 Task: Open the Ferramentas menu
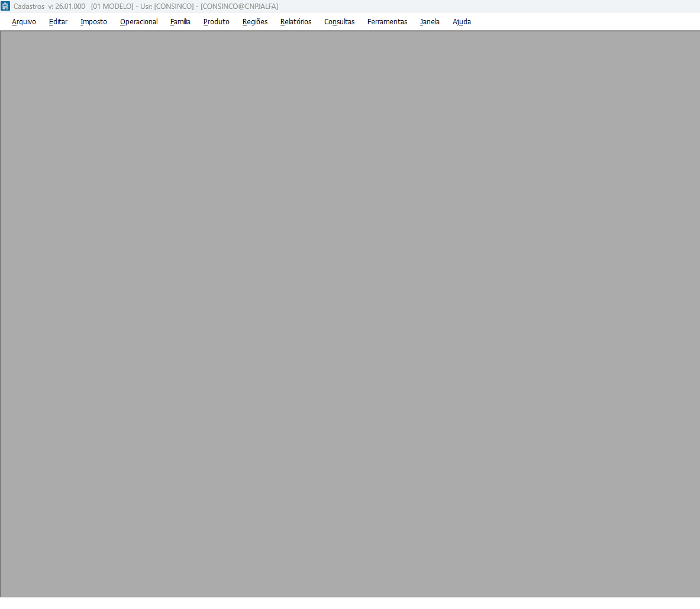[388, 22]
